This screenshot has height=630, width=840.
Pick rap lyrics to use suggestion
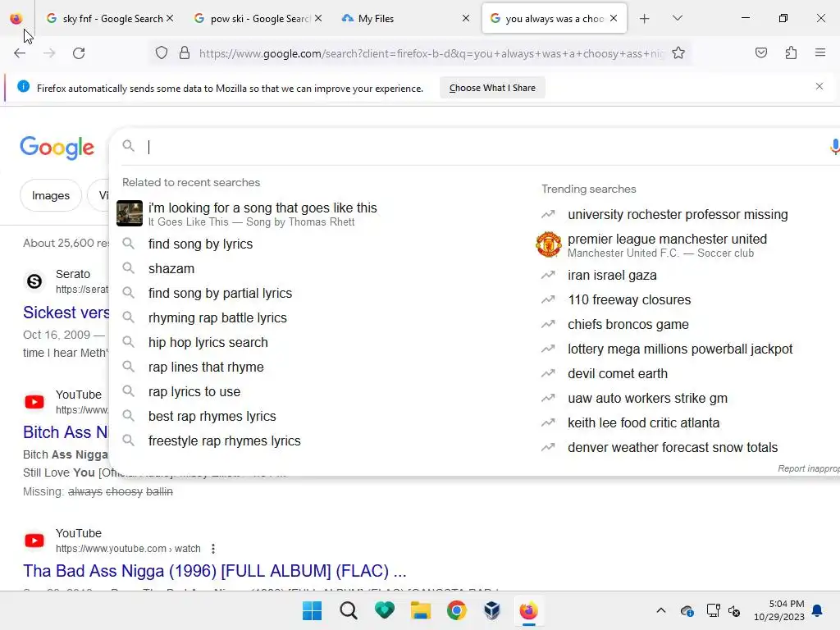coord(194,392)
